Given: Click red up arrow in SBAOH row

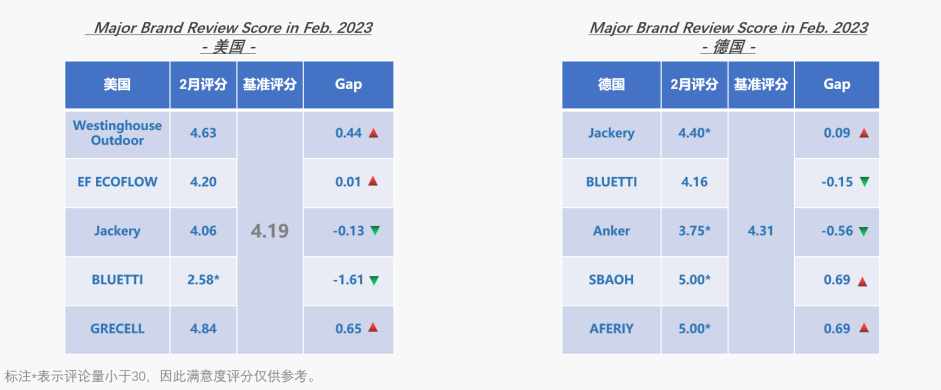Looking at the screenshot, I should (x=862, y=281).
